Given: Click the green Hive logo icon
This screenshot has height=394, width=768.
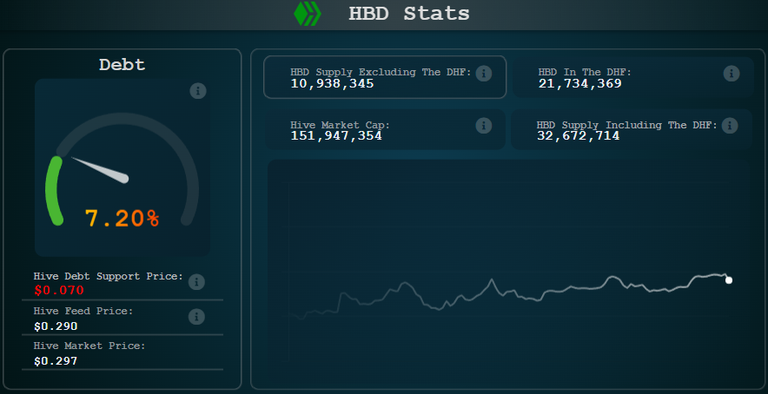Looking at the screenshot, I should [x=307, y=14].
